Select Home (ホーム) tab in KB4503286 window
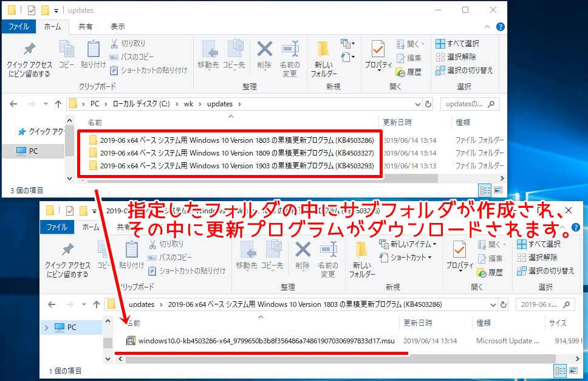This screenshot has height=381, width=588. (91, 227)
